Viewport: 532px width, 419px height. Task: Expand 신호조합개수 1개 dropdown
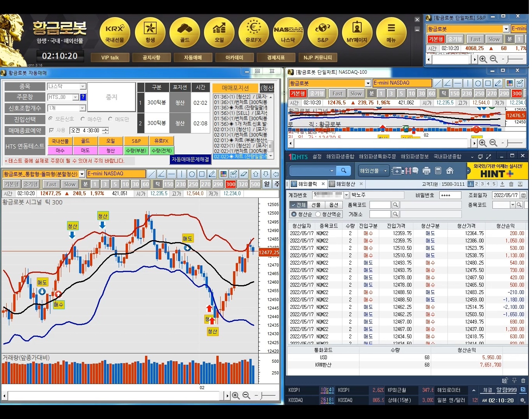(83, 108)
